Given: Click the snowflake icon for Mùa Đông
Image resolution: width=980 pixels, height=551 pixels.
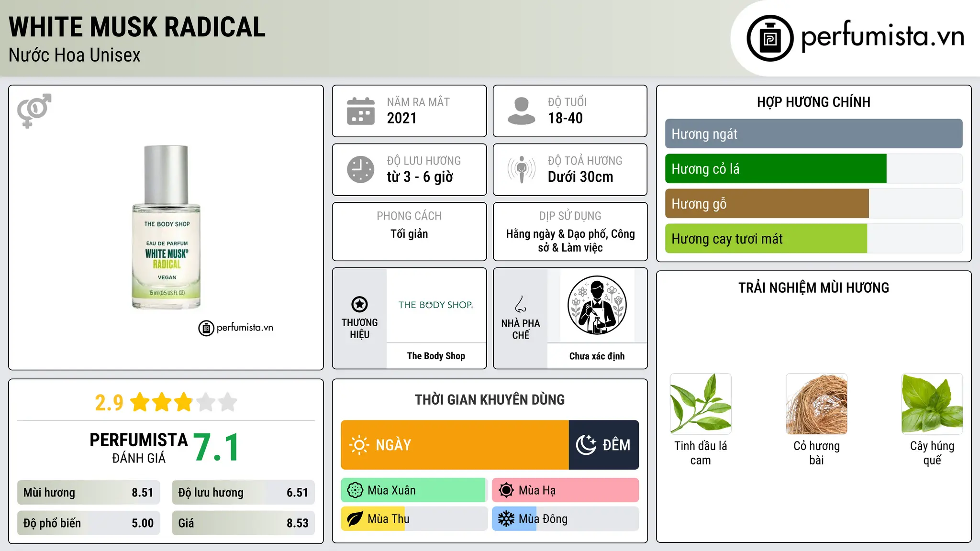Looking at the screenshot, I should point(506,519).
